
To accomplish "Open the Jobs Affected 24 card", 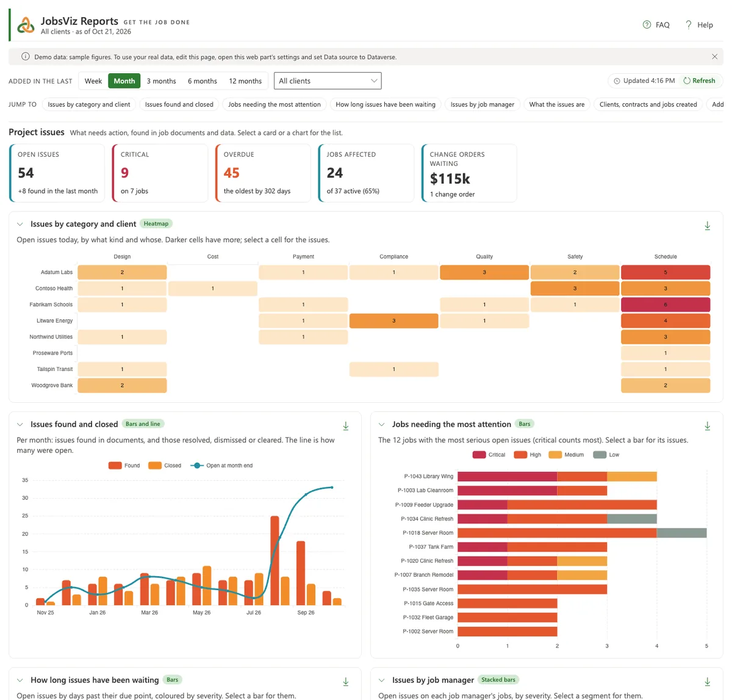I will click(366, 173).
